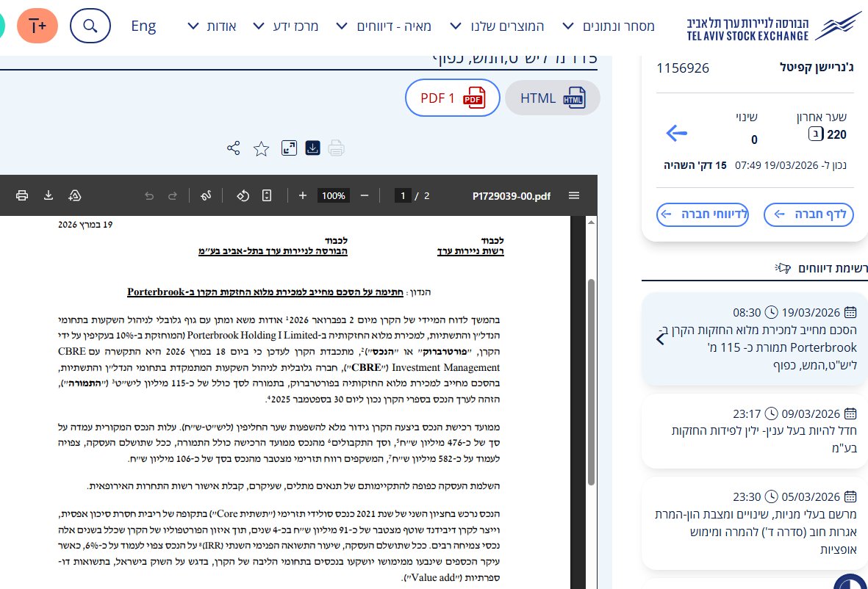This screenshot has width=868, height=589.
Task: Click the clock icon on 05/03/2026 card
Action: [x=771, y=496]
